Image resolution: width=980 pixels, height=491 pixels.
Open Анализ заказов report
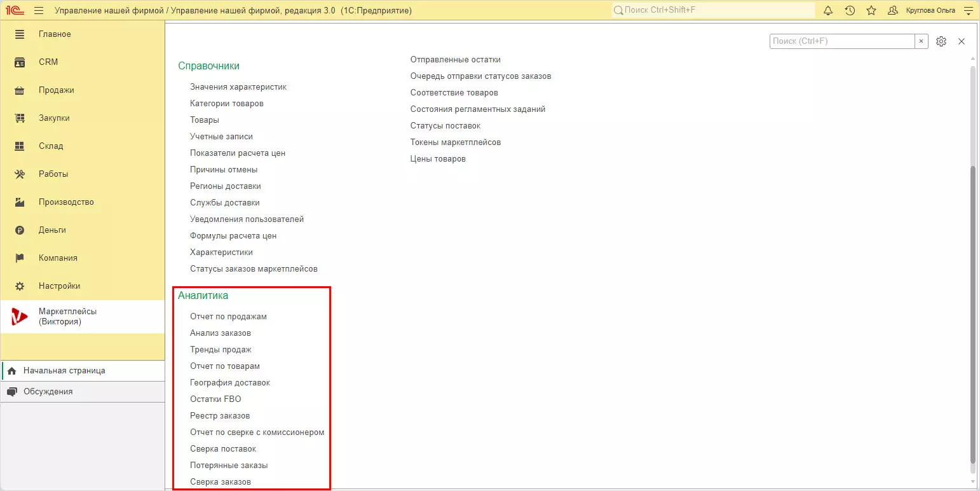tap(221, 333)
